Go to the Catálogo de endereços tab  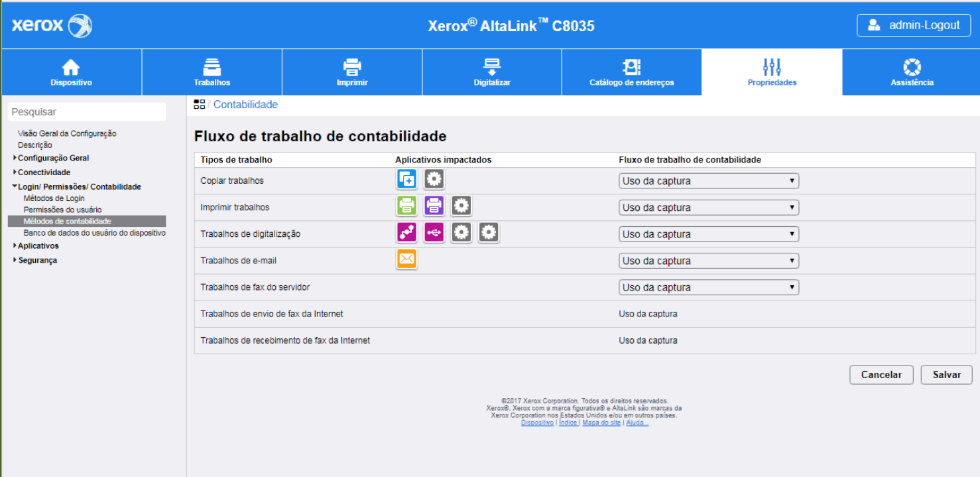[x=631, y=72]
